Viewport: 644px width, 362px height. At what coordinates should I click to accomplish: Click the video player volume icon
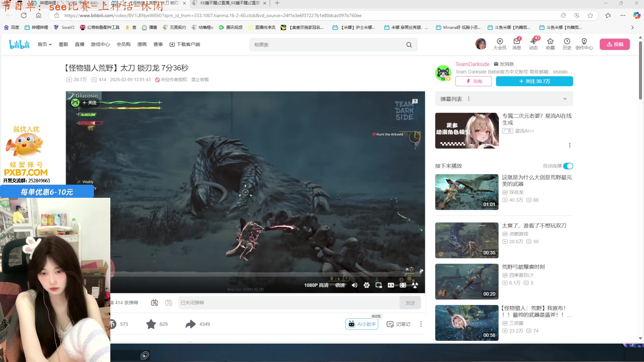(x=355, y=285)
